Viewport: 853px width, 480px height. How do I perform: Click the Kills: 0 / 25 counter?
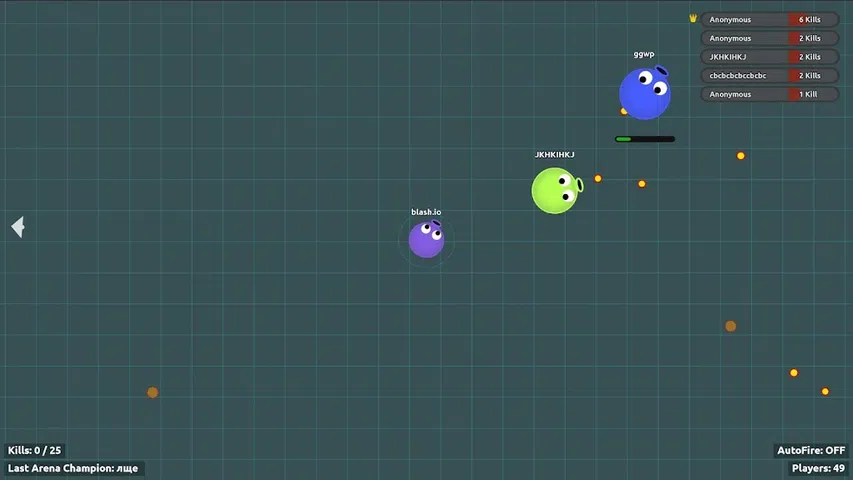pos(35,451)
